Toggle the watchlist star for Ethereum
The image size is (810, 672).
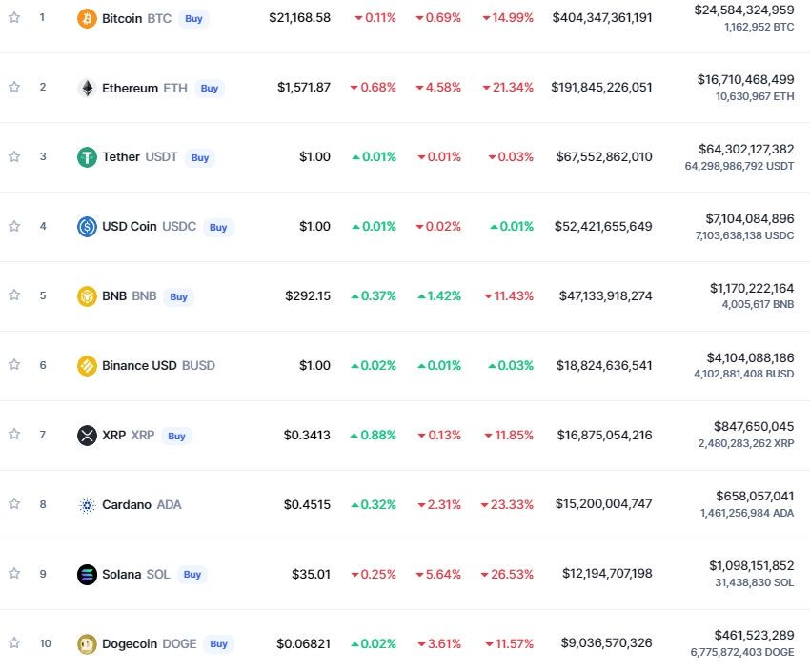[14, 87]
